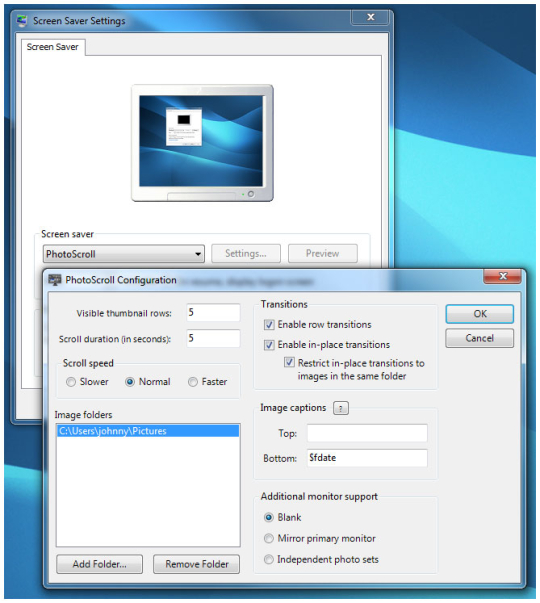Click the Remove Folder button

pyautogui.click(x=197, y=564)
